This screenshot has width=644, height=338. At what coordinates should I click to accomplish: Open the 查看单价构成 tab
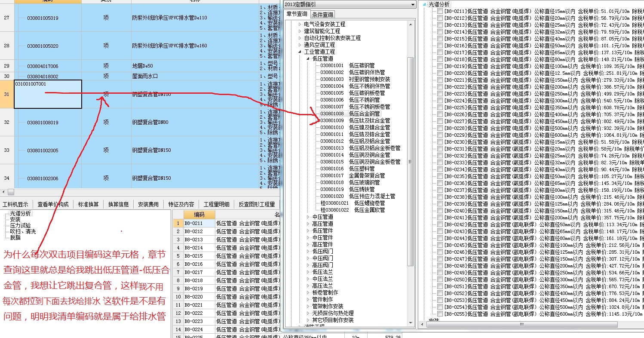point(53,204)
